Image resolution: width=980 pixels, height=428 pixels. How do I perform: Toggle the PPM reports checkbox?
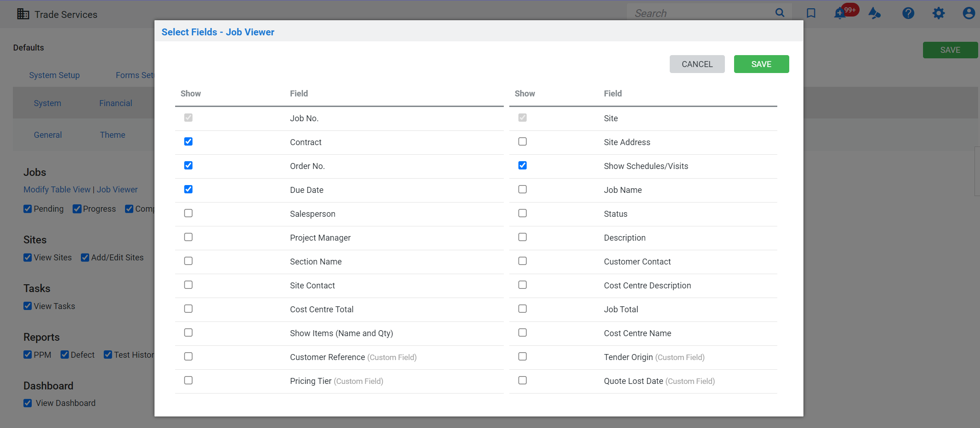point(28,355)
